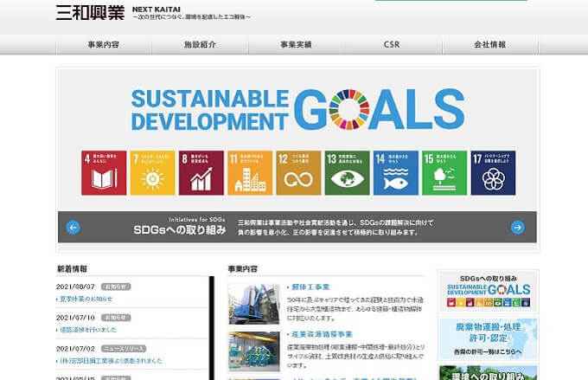Click お知らせ tag beside 2021/08/07
Image resolution: width=588 pixels, height=380 pixels.
116,287
